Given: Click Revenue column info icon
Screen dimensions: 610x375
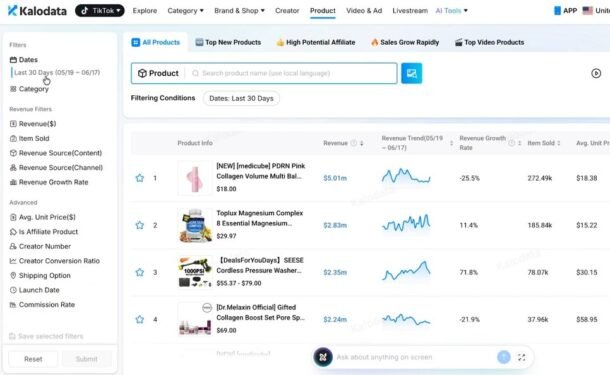Looking at the screenshot, I should point(354,143).
